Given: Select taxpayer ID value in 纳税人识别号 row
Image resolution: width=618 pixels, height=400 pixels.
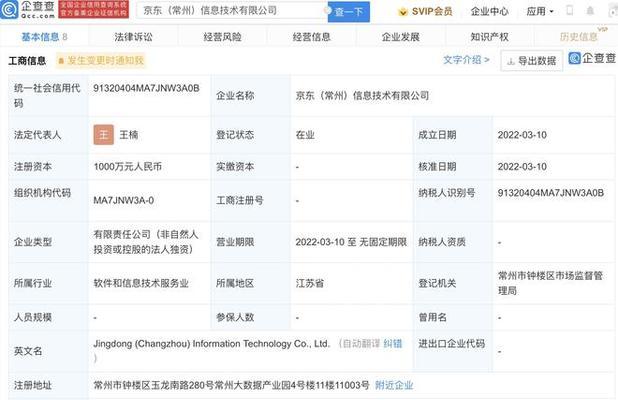Looking at the screenshot, I should 551,193.
